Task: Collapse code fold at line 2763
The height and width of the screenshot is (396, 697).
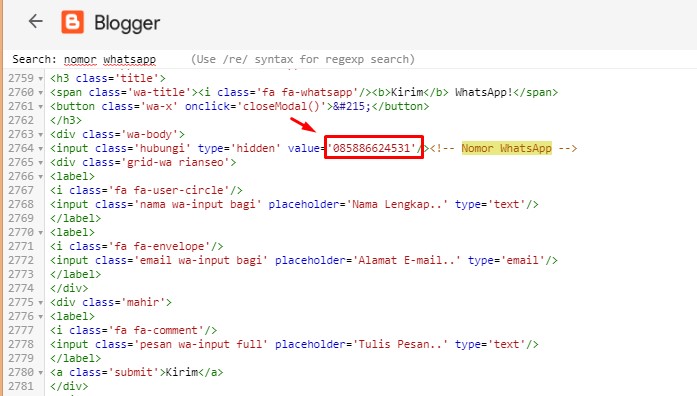Action: click(40, 135)
